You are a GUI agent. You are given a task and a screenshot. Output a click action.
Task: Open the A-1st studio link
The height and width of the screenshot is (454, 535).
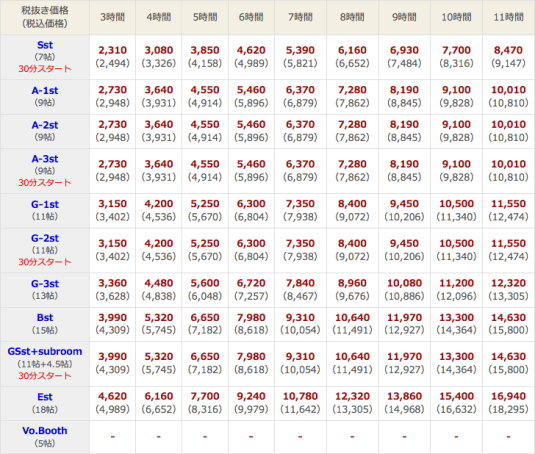(45, 90)
